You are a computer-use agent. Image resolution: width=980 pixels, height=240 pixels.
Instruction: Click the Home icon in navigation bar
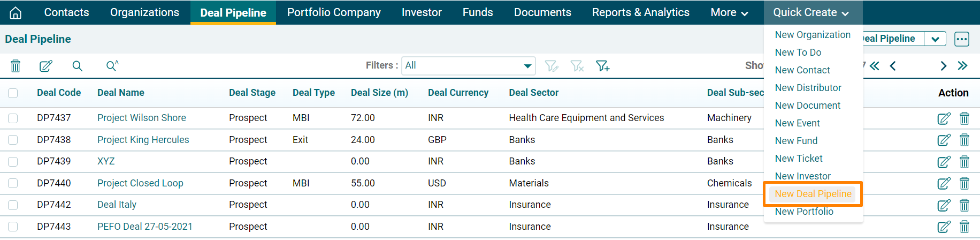(x=16, y=12)
